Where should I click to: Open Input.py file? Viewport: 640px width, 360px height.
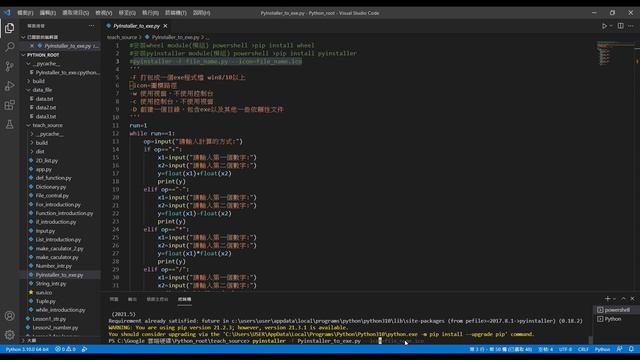pyautogui.click(x=45, y=231)
